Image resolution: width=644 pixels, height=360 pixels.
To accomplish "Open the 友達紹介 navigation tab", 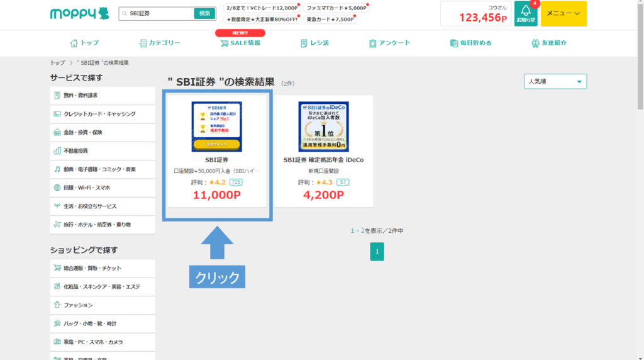I will 548,43.
